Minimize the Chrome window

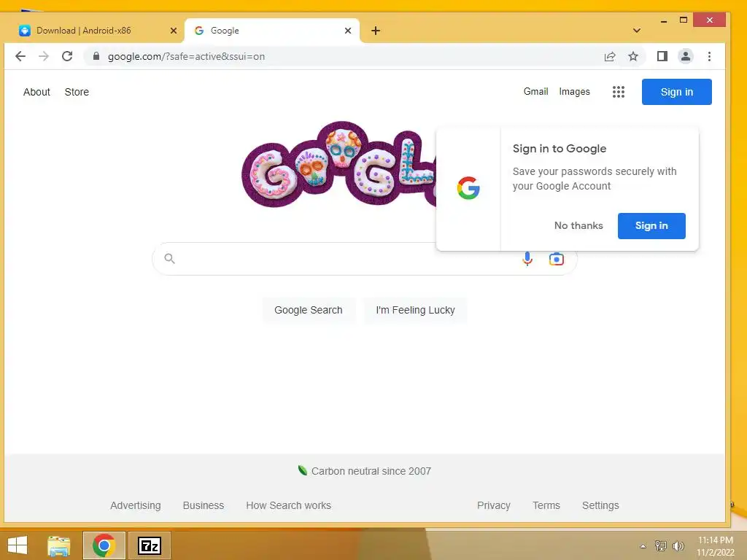pyautogui.click(x=664, y=20)
